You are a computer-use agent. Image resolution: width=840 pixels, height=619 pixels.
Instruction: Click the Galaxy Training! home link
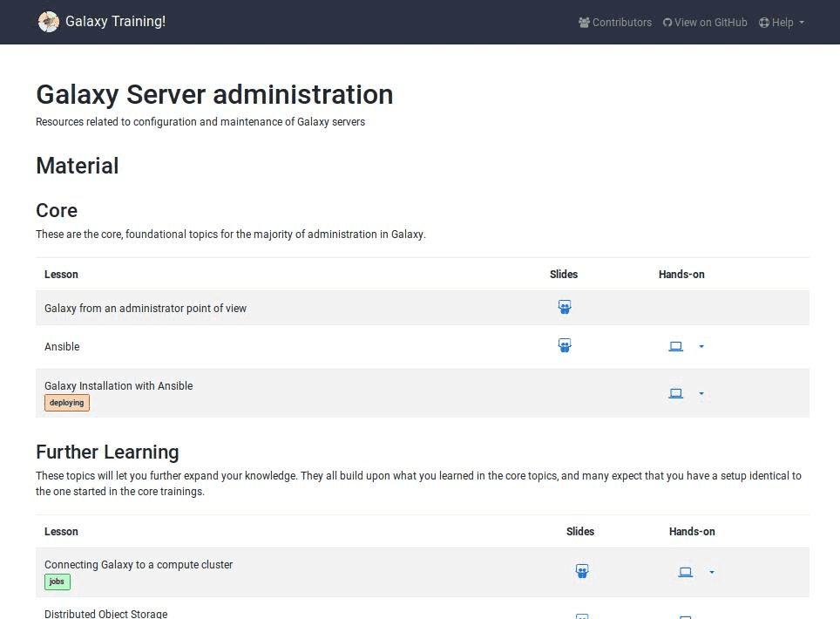coord(115,22)
